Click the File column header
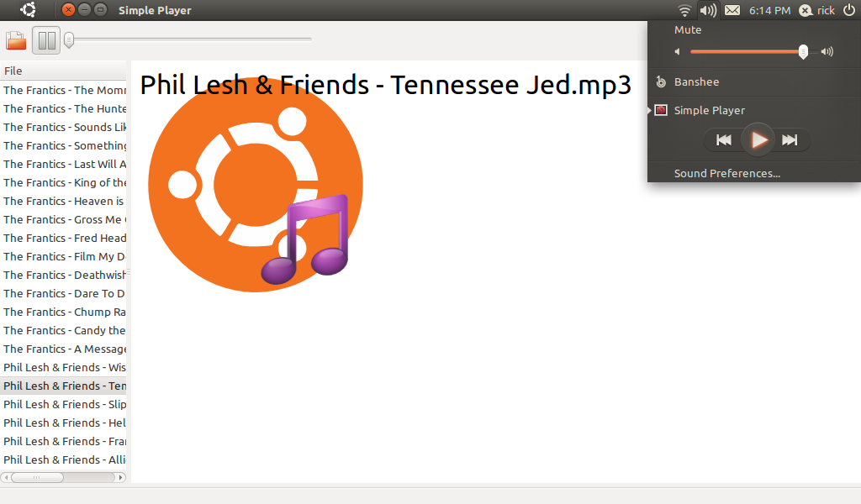Viewport: 861px width, 504px height. coord(63,71)
